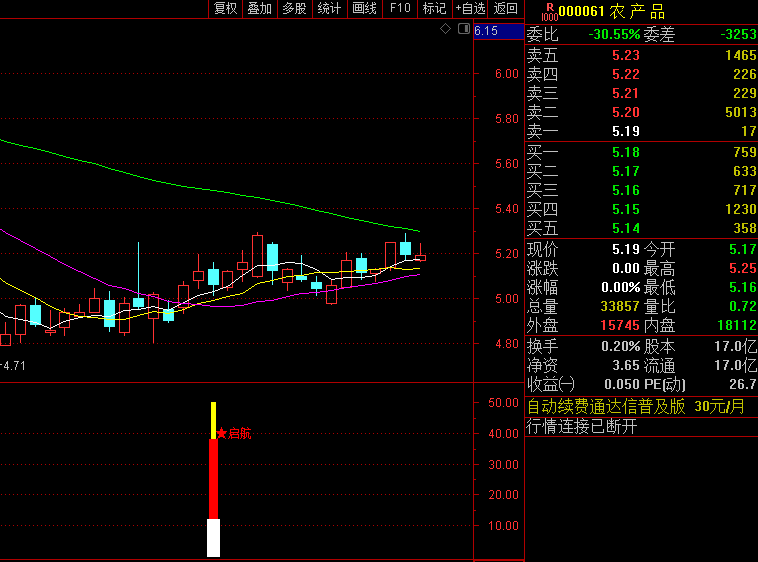Click 外盘 value 15745
Screen dimensions: 758x562
point(620,325)
